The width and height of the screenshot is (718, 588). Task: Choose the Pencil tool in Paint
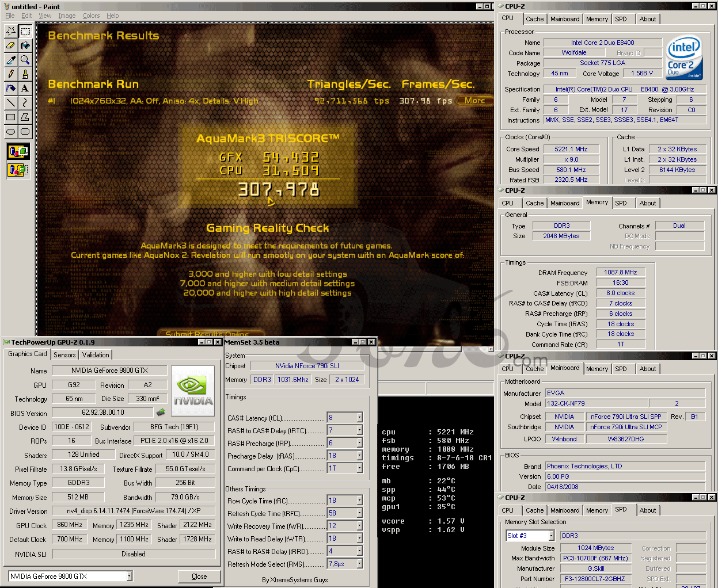pos(11,74)
